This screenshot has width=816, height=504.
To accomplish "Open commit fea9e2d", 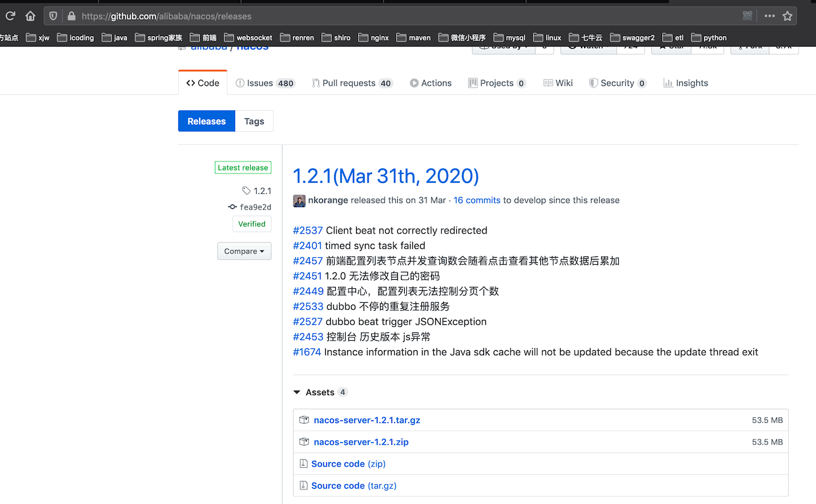I will point(250,207).
